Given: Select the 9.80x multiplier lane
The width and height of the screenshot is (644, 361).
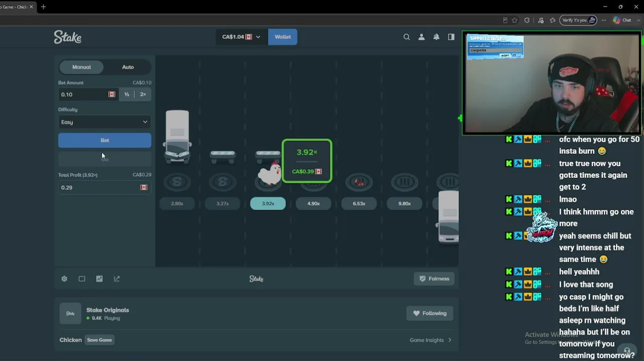Looking at the screenshot, I should tap(405, 204).
